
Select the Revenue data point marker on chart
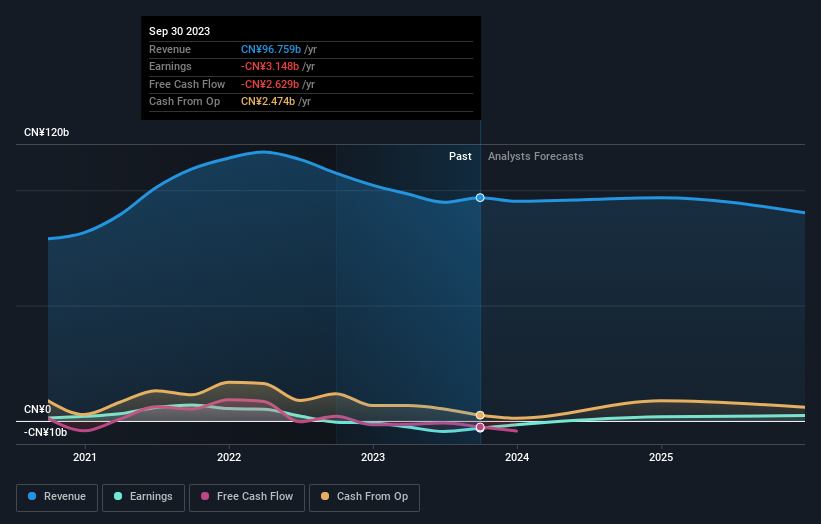coord(480,197)
